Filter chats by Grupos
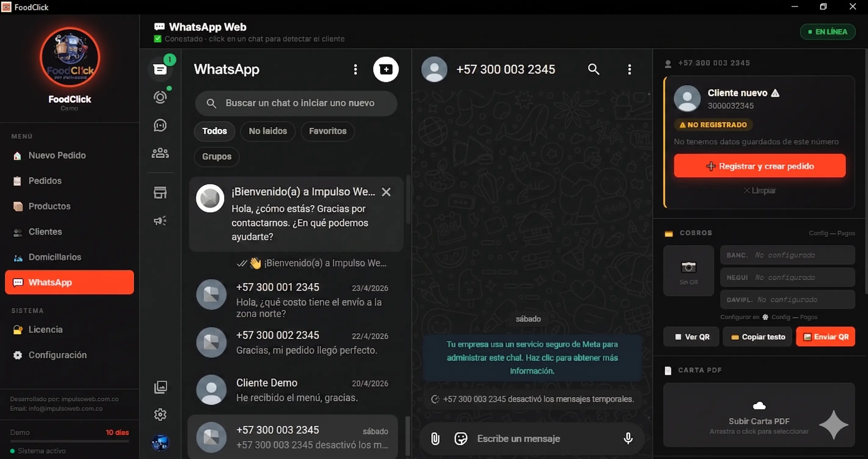The image size is (868, 459). pos(217,157)
